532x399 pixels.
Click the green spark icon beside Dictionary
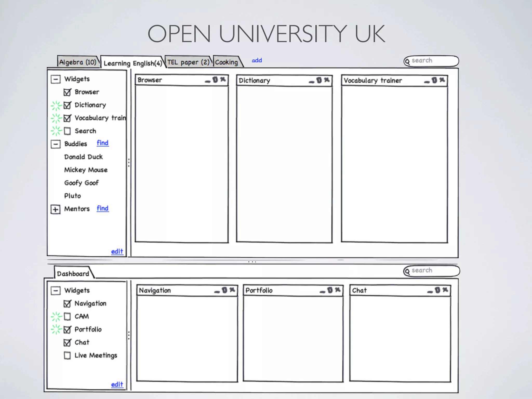point(56,105)
